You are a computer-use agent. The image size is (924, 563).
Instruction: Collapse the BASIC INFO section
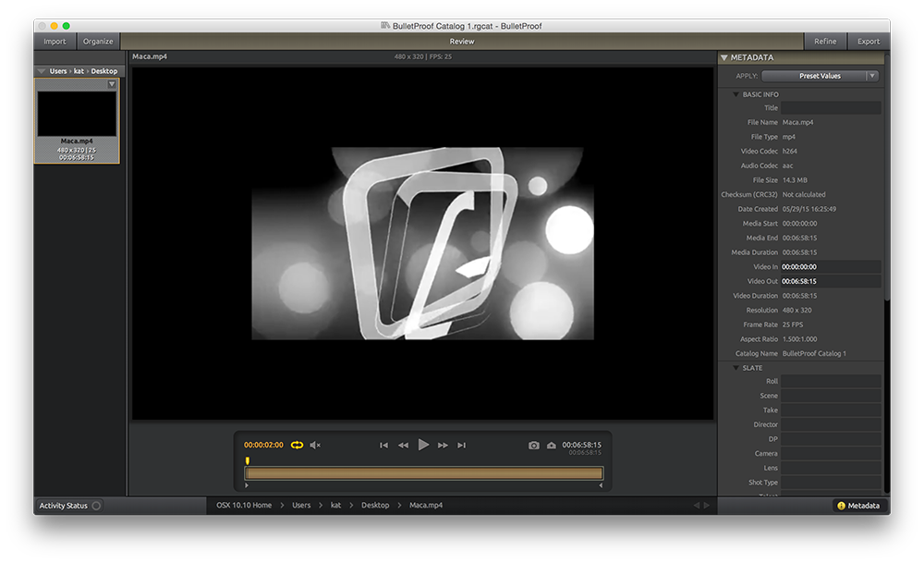click(736, 94)
